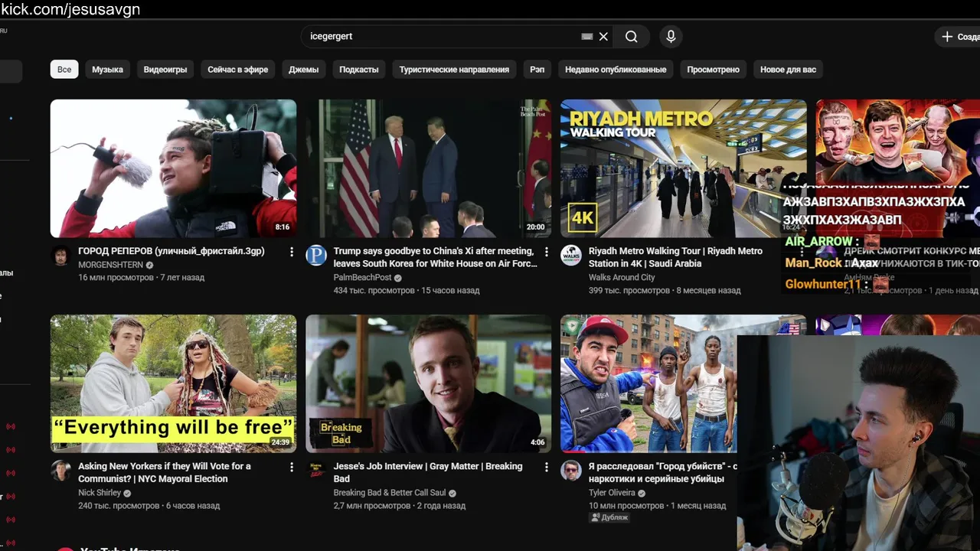Click the 10 млн просмотров · 1 месяц назад text

coord(657,505)
